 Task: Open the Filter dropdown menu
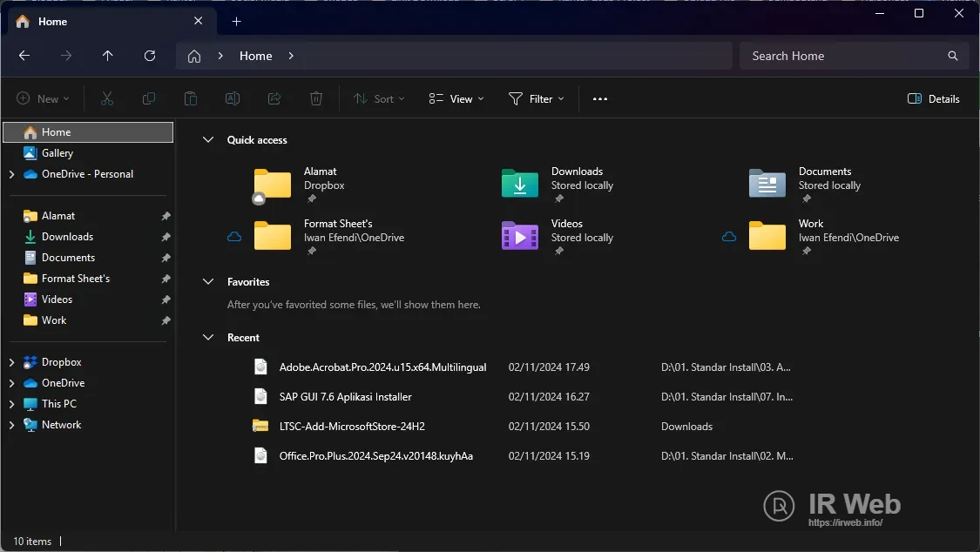[x=537, y=98]
